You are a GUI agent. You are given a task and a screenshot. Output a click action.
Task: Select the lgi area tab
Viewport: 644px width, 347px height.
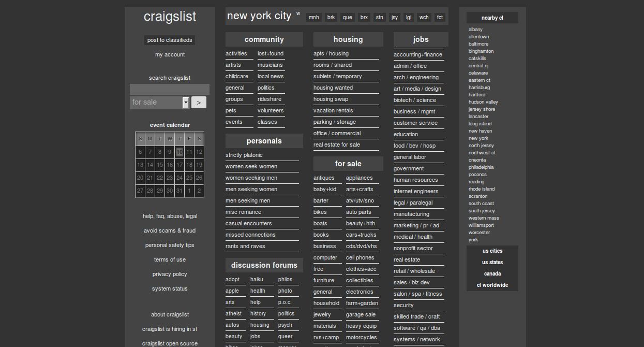click(409, 17)
